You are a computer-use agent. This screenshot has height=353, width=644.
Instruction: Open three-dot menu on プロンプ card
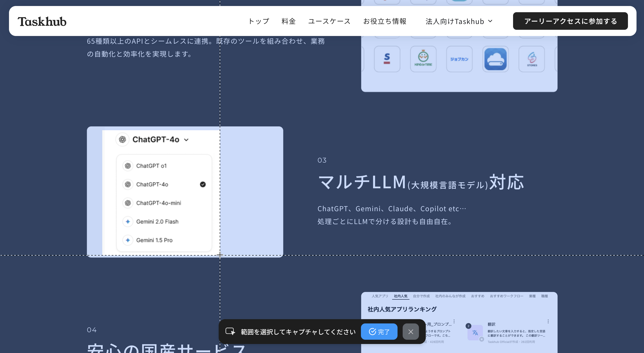point(454,321)
